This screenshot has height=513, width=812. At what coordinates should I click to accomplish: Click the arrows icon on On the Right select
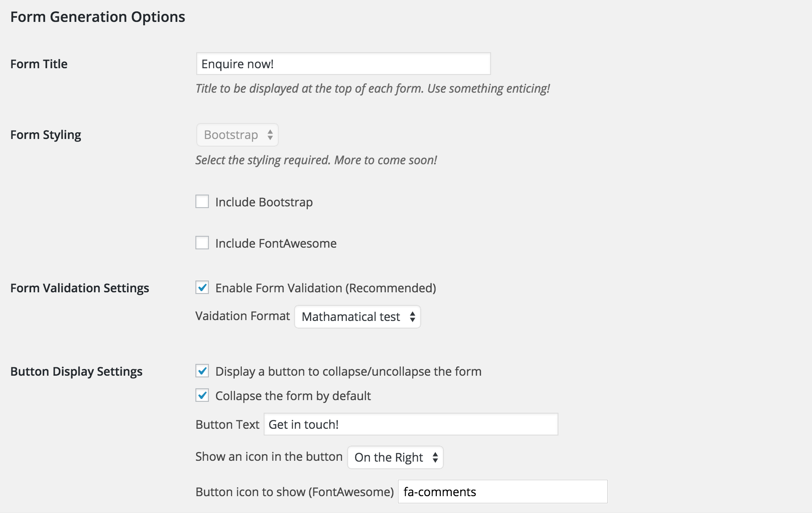click(435, 457)
